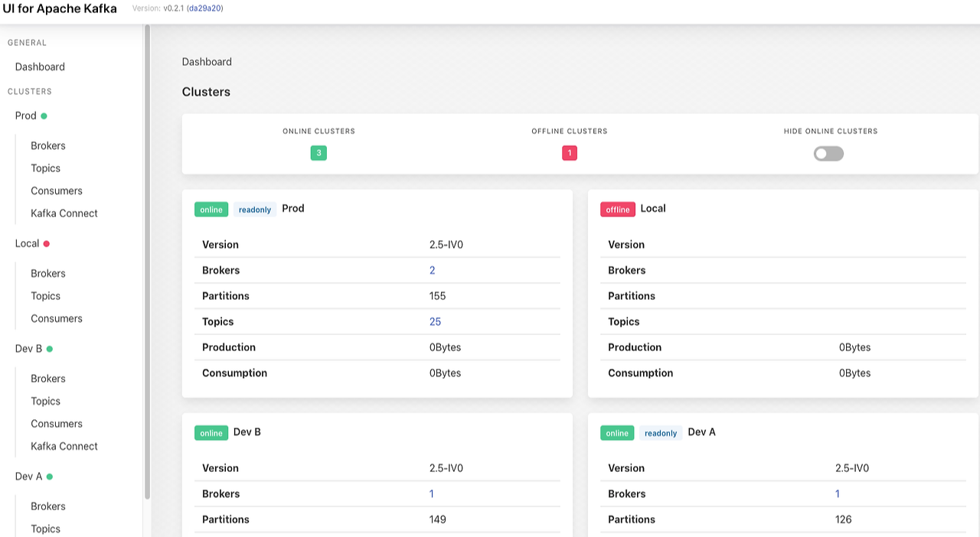Open Brokers under the Prod cluster
This screenshot has width=980, height=537.
click(48, 145)
